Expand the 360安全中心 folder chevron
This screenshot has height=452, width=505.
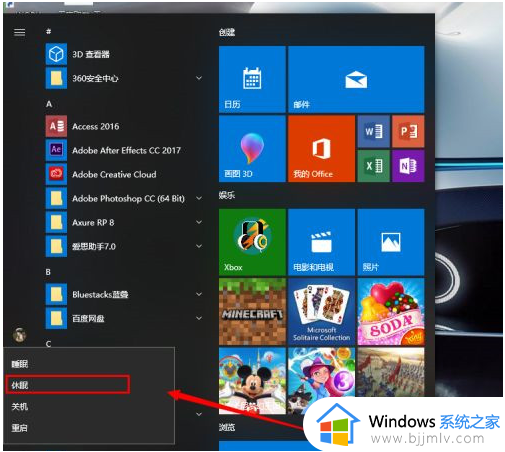click(199, 78)
